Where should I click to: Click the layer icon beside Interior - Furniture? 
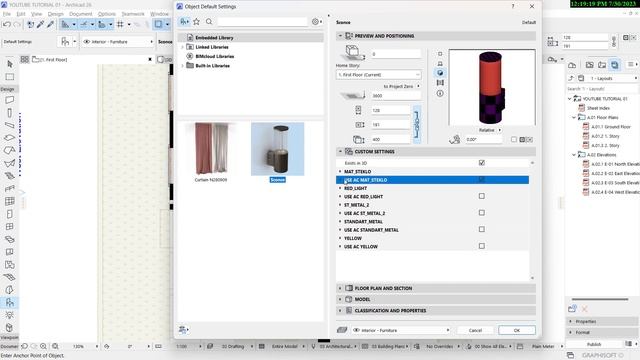342,330
